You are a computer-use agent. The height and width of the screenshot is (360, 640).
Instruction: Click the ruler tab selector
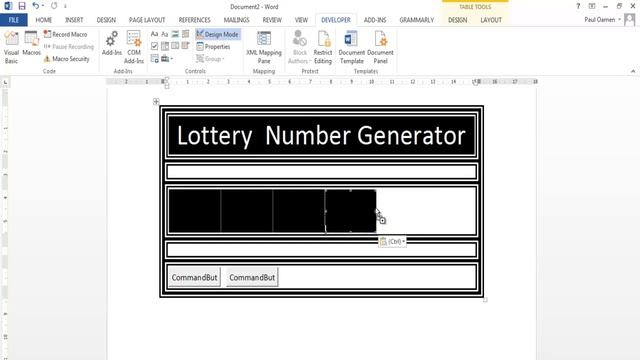tap(5, 82)
